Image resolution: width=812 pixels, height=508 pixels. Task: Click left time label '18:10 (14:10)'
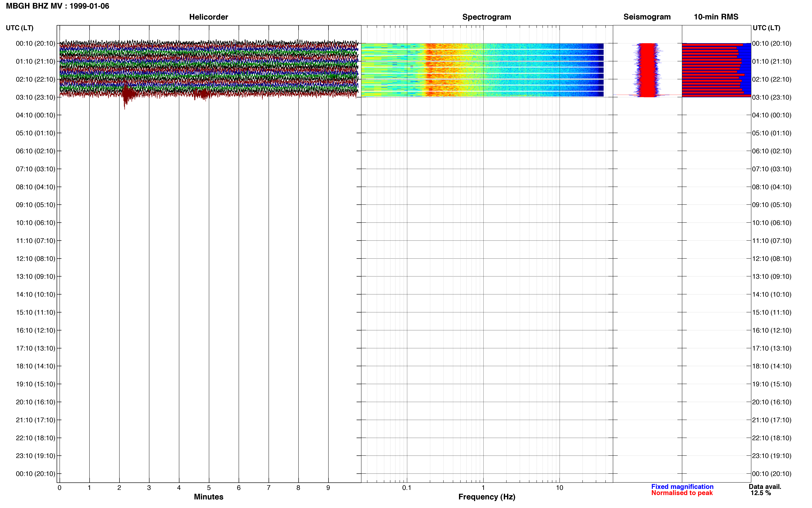point(35,366)
